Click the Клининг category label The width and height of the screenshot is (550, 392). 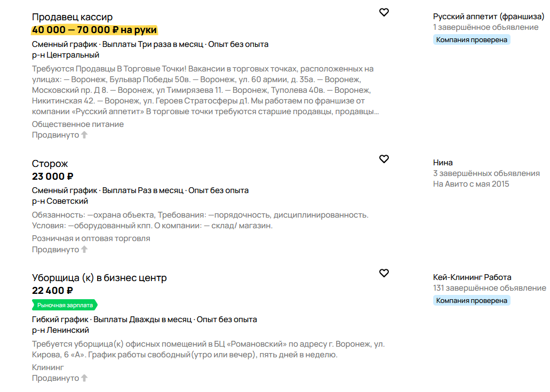(x=47, y=367)
